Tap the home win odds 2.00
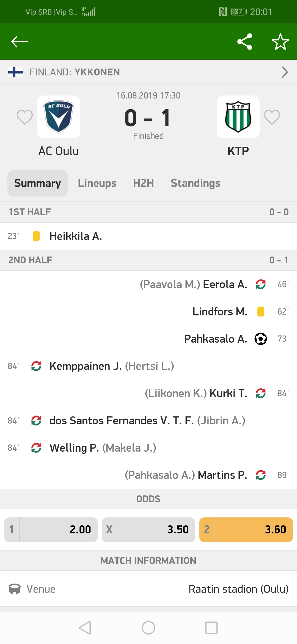 [x=51, y=530]
